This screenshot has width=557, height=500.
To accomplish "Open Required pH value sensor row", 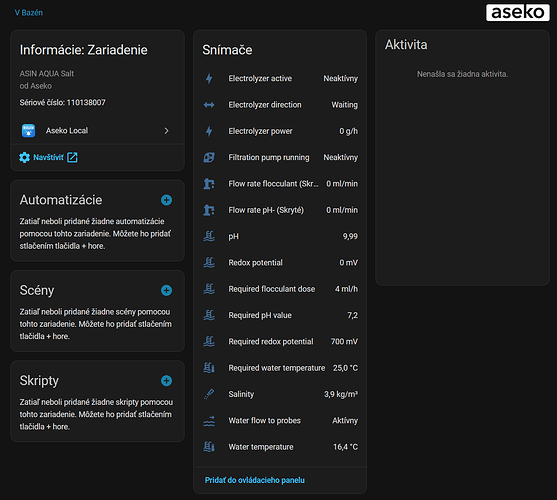I will (x=280, y=315).
